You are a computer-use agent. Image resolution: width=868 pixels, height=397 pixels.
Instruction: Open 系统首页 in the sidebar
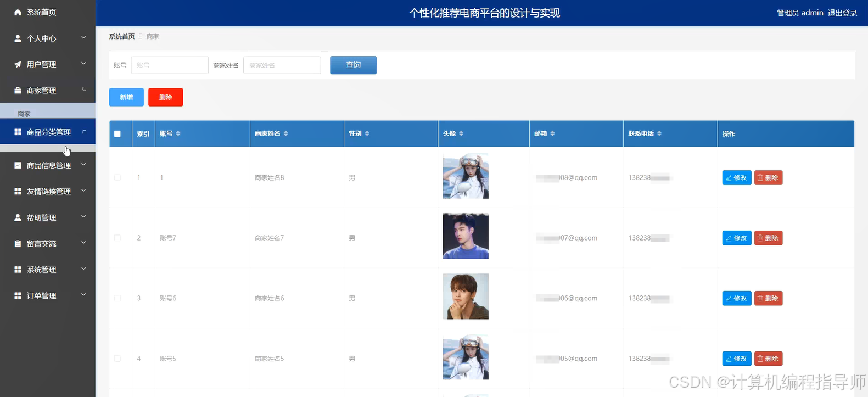tap(48, 12)
